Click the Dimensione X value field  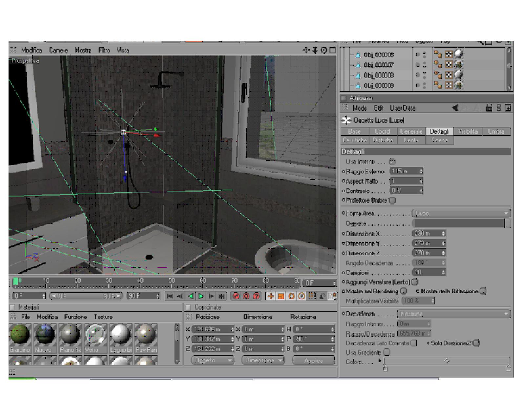(x=429, y=233)
